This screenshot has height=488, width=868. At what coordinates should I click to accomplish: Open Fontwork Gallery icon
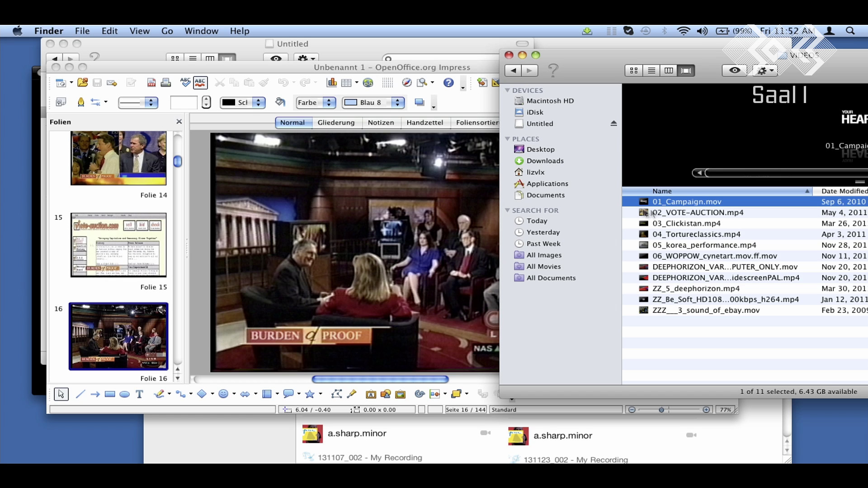click(x=371, y=394)
